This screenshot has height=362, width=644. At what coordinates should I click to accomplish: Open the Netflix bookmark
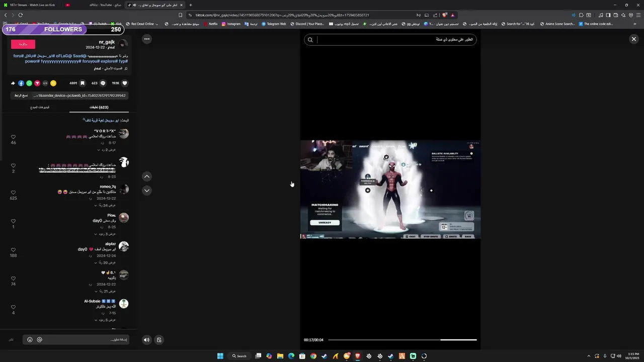tap(210, 24)
